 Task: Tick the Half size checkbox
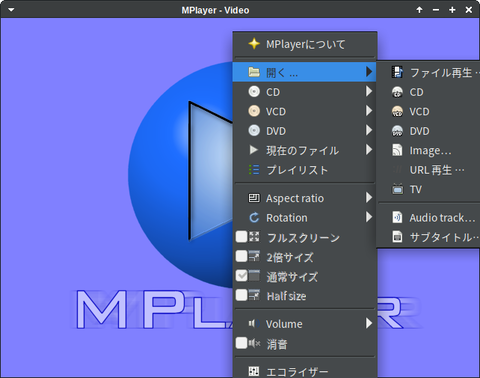(x=241, y=295)
